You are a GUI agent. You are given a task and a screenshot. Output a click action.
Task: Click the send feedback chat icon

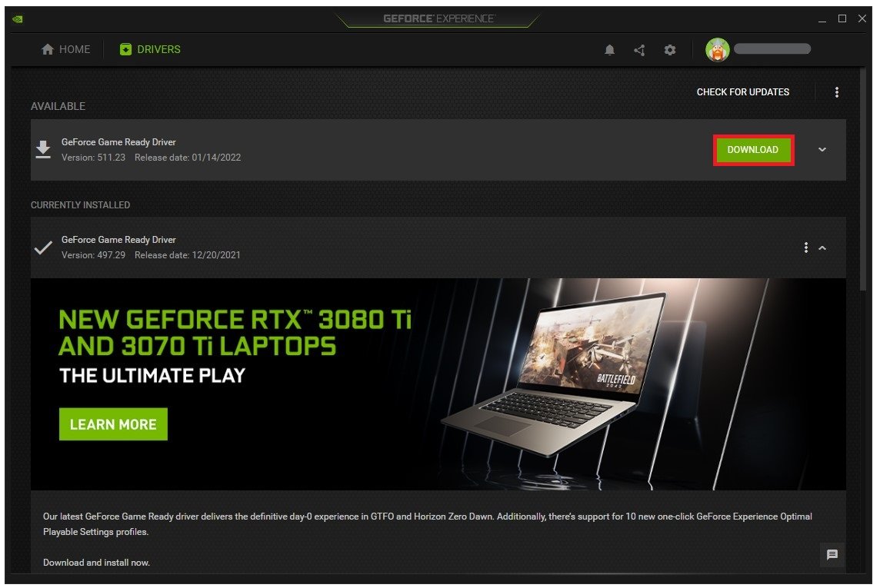click(x=832, y=554)
